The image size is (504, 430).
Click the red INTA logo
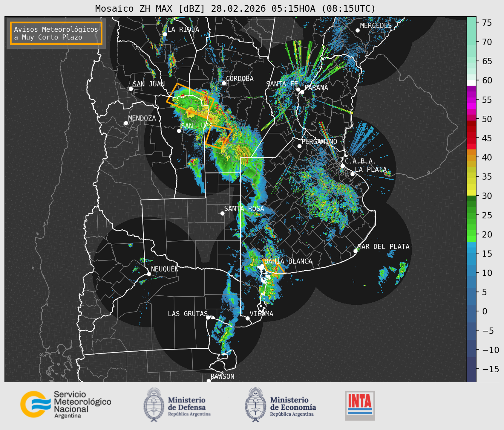[x=360, y=405]
